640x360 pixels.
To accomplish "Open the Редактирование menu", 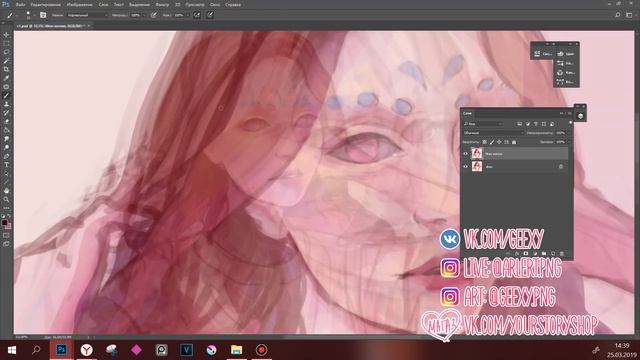I will click(46, 4).
